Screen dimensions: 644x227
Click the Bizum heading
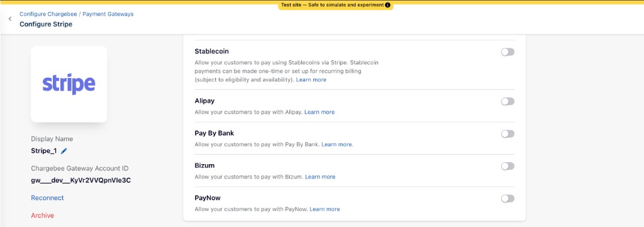(204, 165)
